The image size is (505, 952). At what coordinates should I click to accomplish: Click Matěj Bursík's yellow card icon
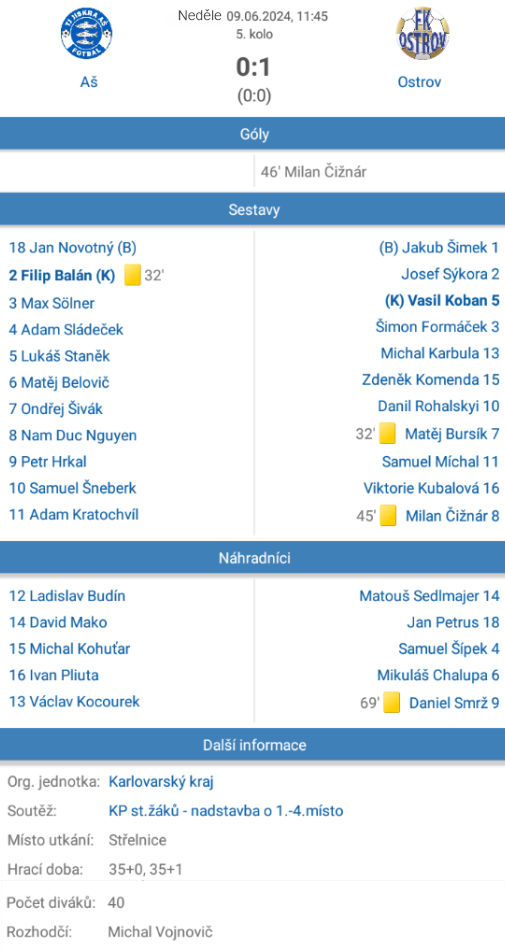pyautogui.click(x=388, y=434)
